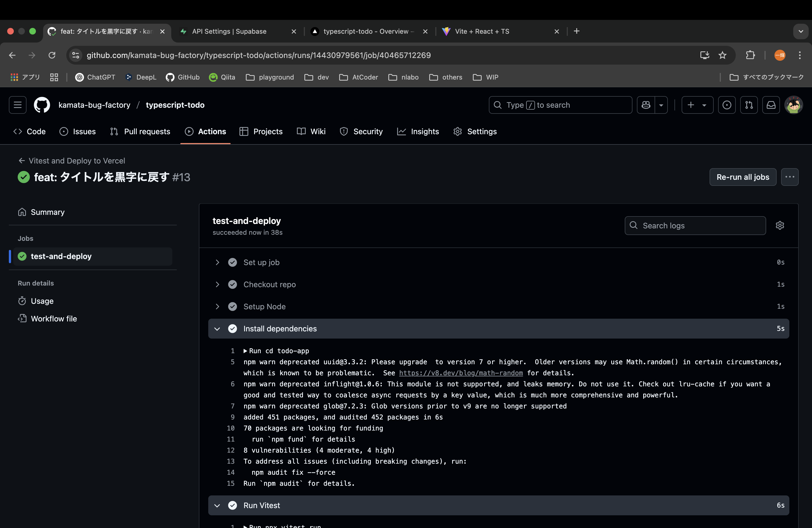This screenshot has height=528, width=812.
Task: Bookmark page with the star icon
Action: tap(722, 55)
